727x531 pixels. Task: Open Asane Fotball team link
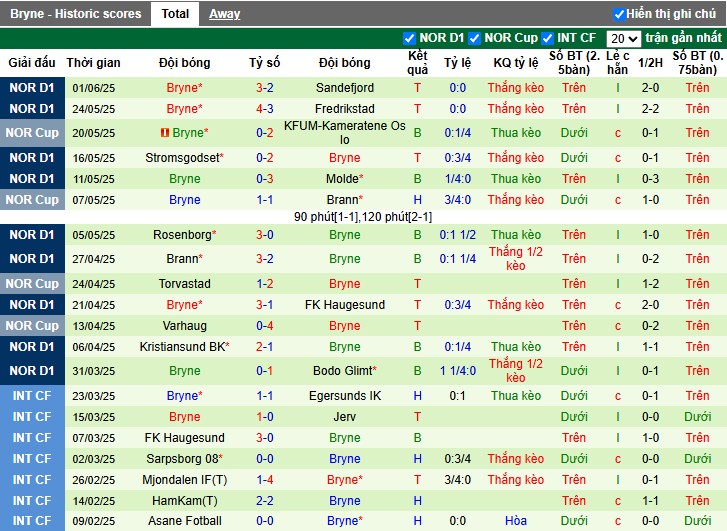coord(185,521)
